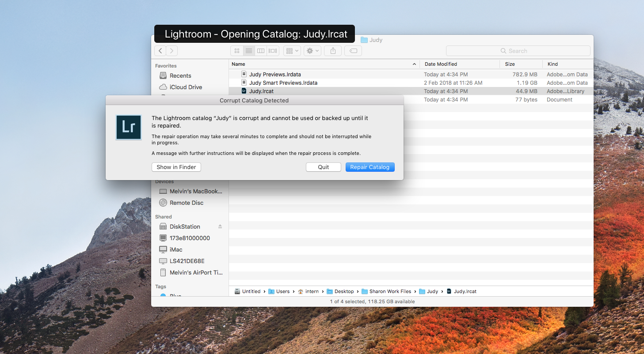Image resolution: width=644 pixels, height=354 pixels.
Task: Toggle sort order arrow in Name column
Action: click(x=414, y=64)
